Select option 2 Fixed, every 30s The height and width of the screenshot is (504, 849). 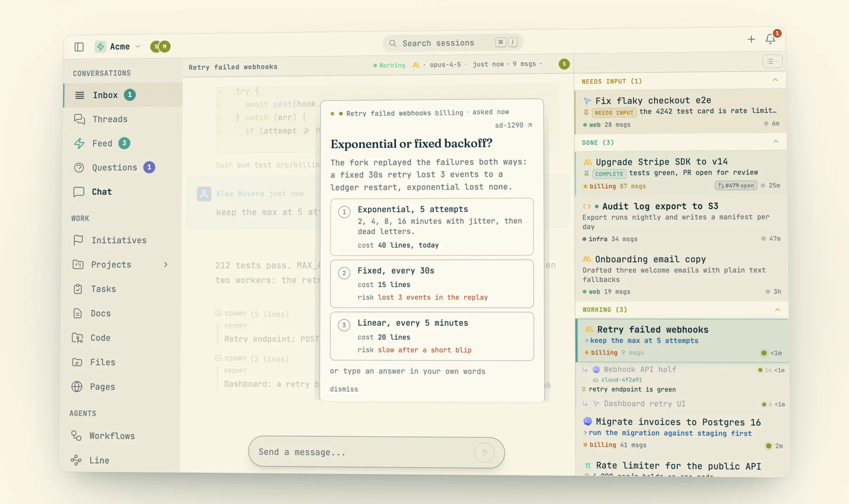432,284
